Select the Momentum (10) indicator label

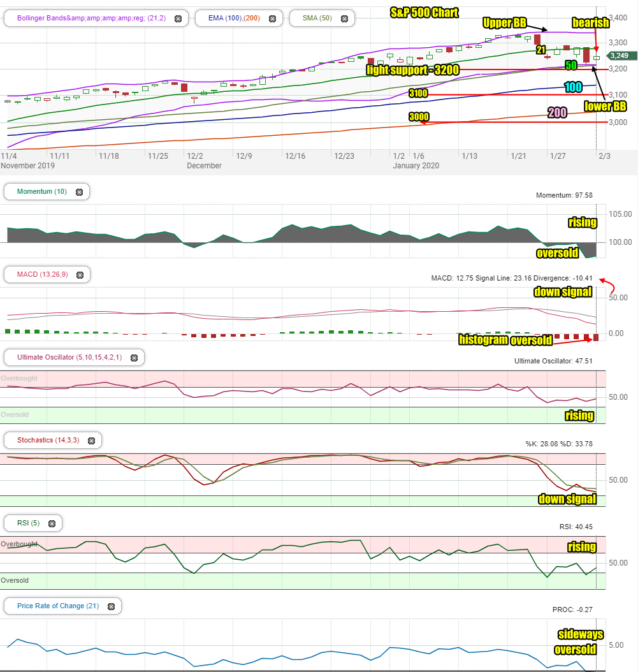42,191
